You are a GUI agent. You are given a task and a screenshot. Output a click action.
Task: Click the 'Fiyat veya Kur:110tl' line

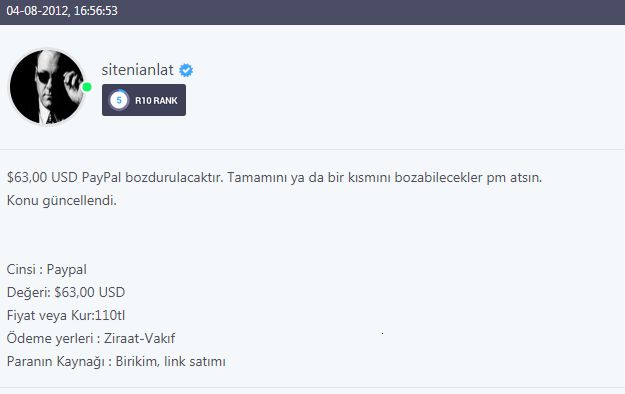(x=66, y=315)
